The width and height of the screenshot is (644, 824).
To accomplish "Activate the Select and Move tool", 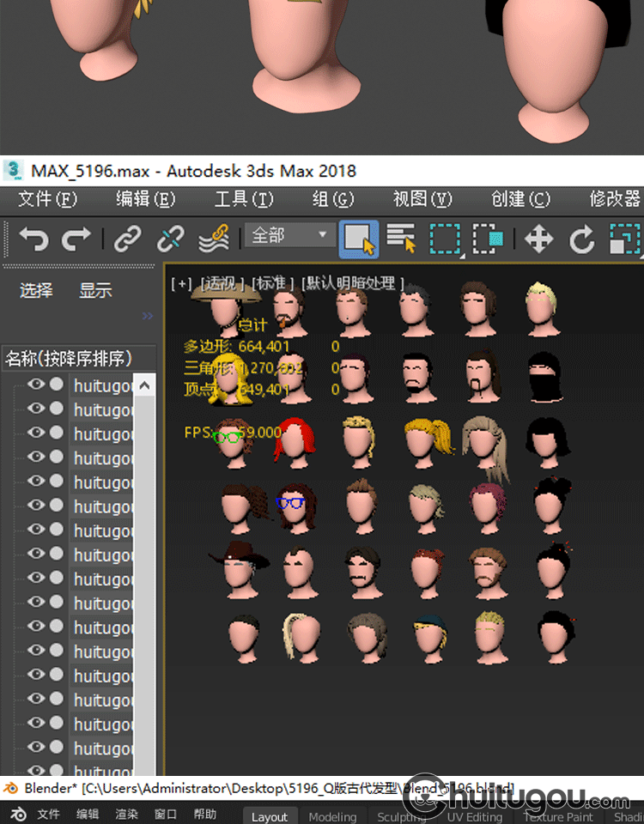I will point(539,239).
